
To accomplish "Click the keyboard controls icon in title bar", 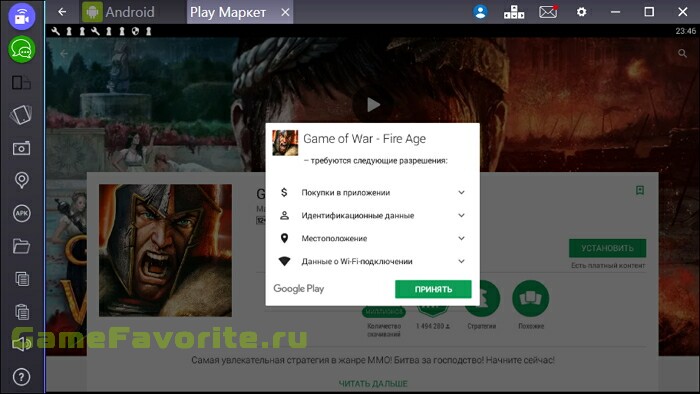I will tap(514, 12).
